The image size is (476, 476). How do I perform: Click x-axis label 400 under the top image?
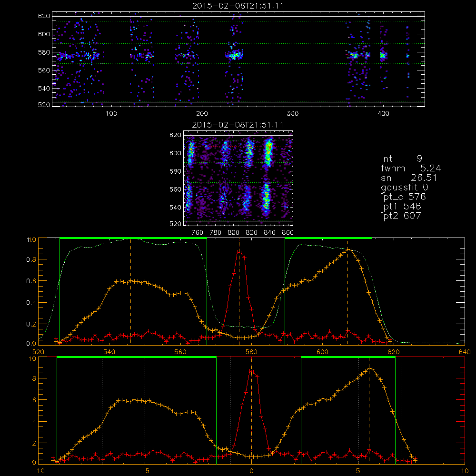coord(383,114)
